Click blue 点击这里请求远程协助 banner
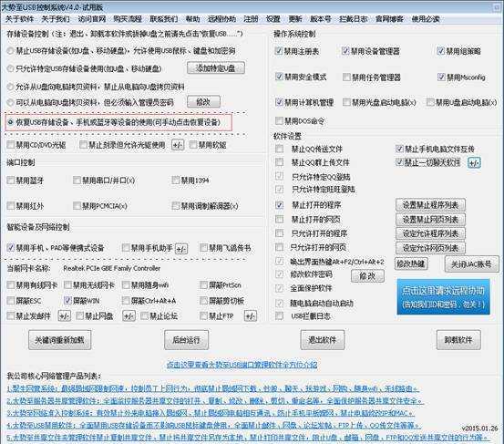The height and width of the screenshot is (444, 504). (443, 296)
